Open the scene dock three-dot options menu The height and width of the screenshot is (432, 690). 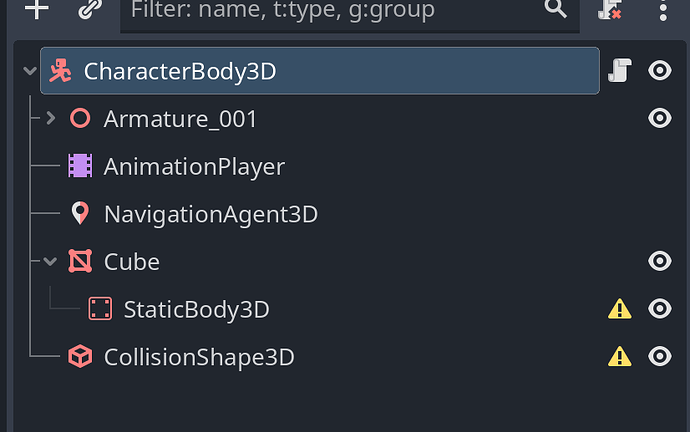(x=663, y=8)
